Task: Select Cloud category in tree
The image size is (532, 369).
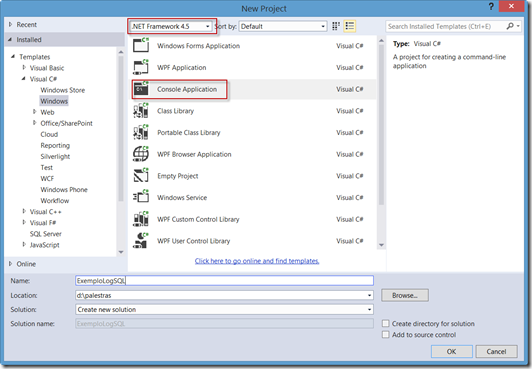Action: coord(49,134)
